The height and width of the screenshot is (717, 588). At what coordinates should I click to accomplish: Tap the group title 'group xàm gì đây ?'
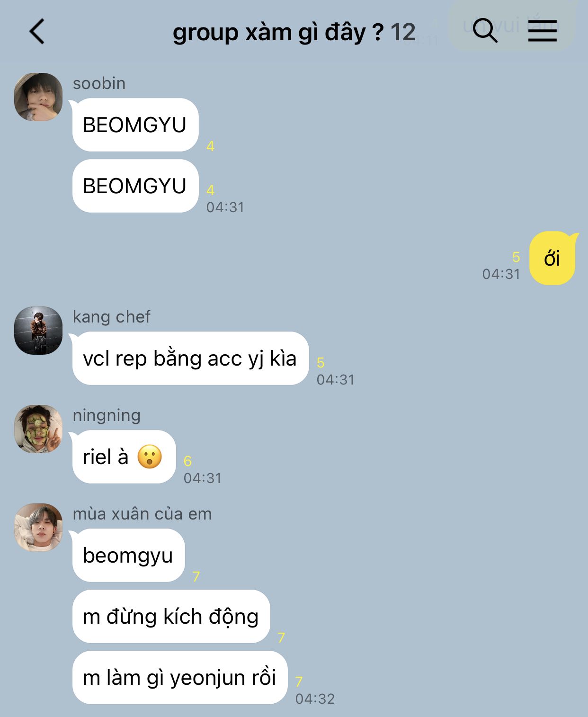click(x=278, y=33)
